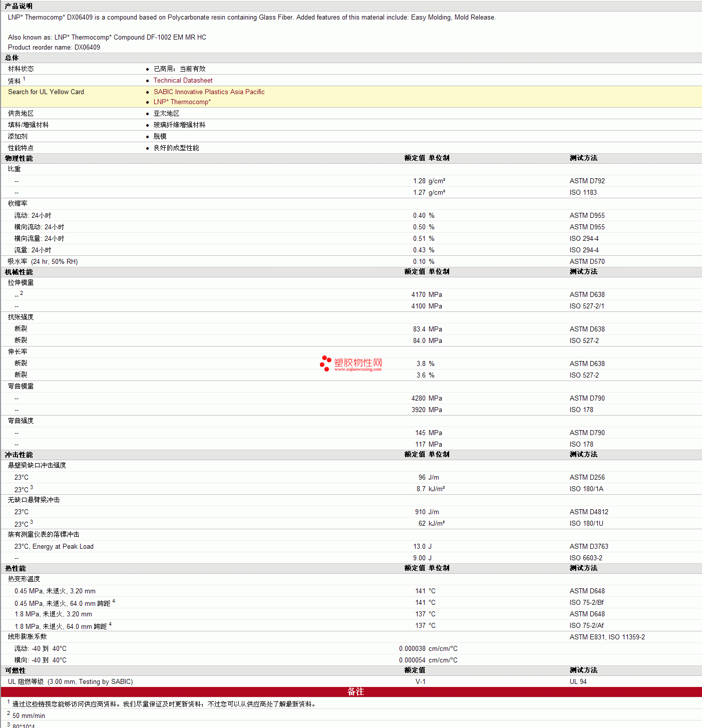Image resolution: width=702 pixels, height=728 pixels.
Task: Select the 3920 MPa flexural modulus value
Action: [x=427, y=410]
